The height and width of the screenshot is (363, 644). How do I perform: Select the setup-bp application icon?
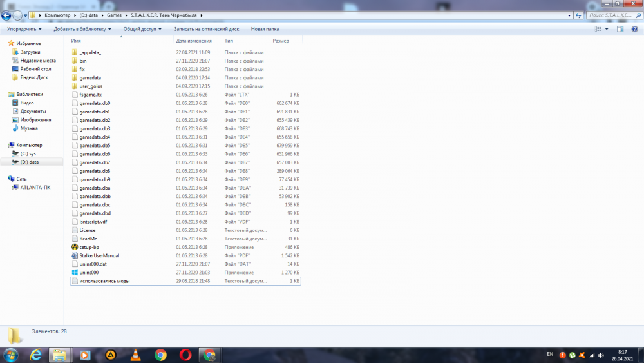[75, 247]
